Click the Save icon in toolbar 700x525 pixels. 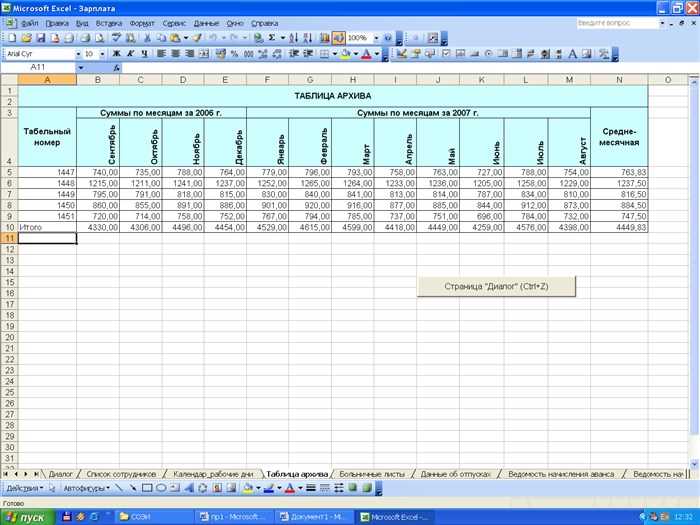[x=41, y=38]
